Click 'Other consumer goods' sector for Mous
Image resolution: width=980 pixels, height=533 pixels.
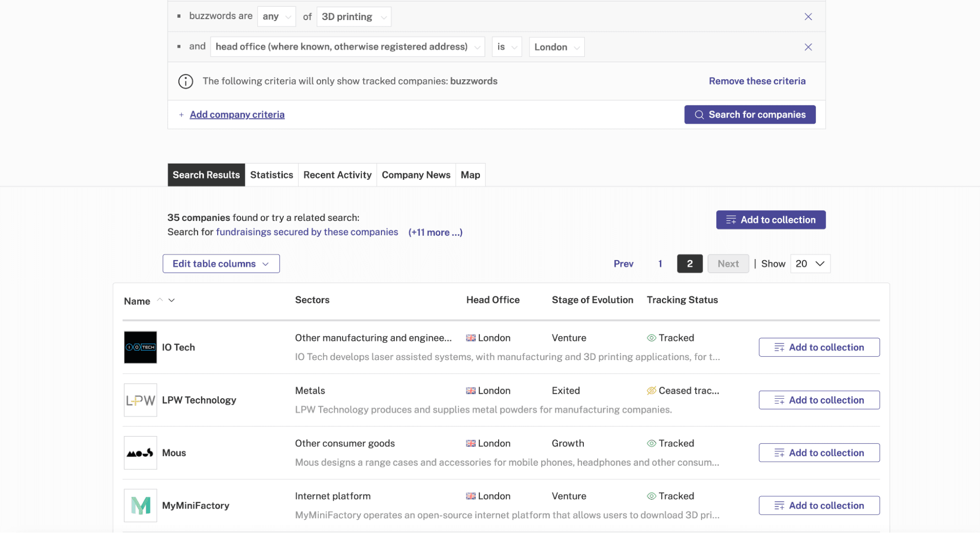345,443
